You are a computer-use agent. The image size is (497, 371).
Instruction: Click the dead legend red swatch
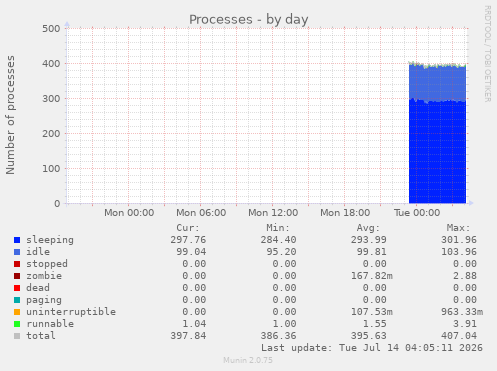click(17, 288)
